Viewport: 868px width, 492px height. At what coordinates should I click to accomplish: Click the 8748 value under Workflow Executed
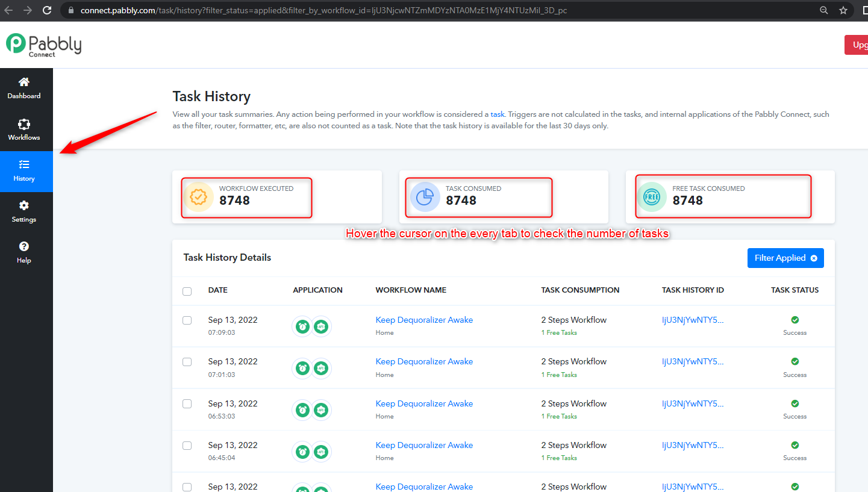point(234,201)
